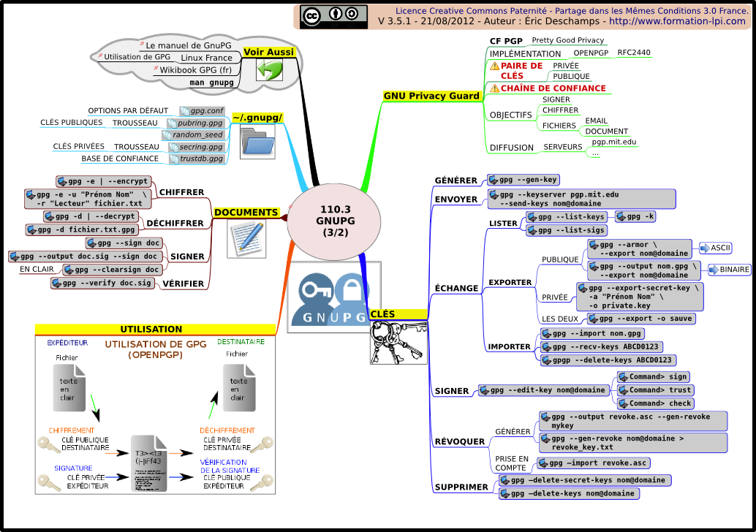Click the ÉCHANGE branch label
The height and width of the screenshot is (532, 756).
[x=456, y=288]
